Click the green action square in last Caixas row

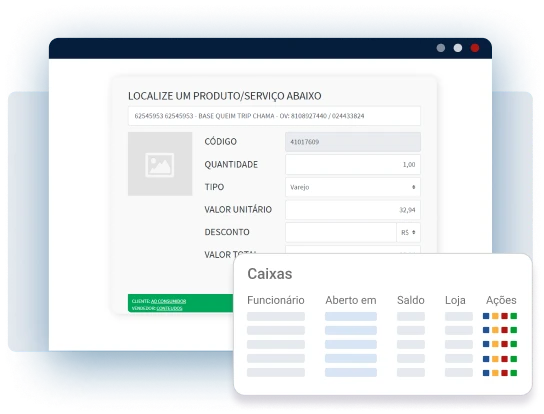pos(514,373)
